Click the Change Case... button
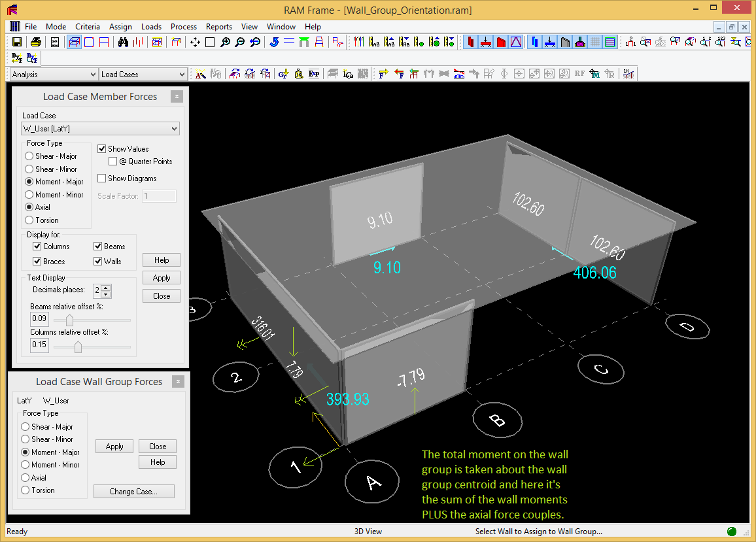756x542 pixels. (x=133, y=492)
